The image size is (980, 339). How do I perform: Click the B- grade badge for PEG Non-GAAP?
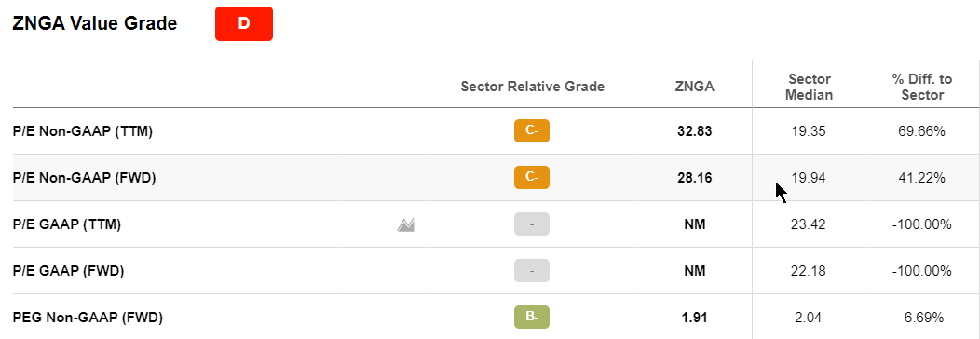532,318
